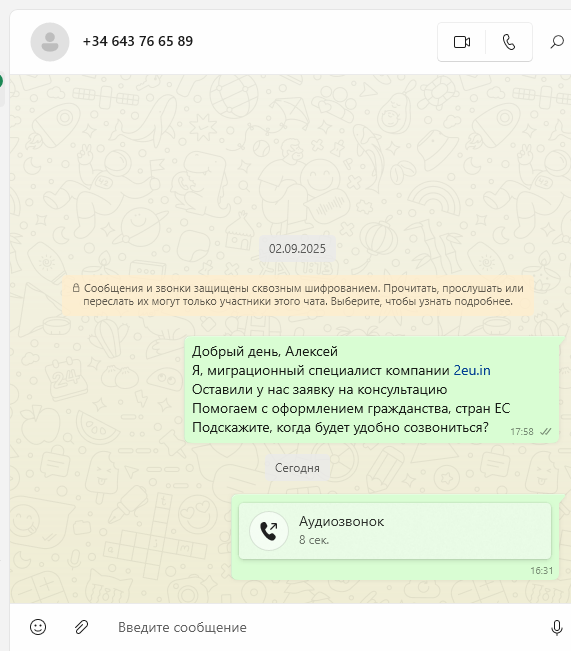This screenshot has height=651, width=571.
Task: Open contact info via +34 643 76 65 89
Action: [138, 41]
